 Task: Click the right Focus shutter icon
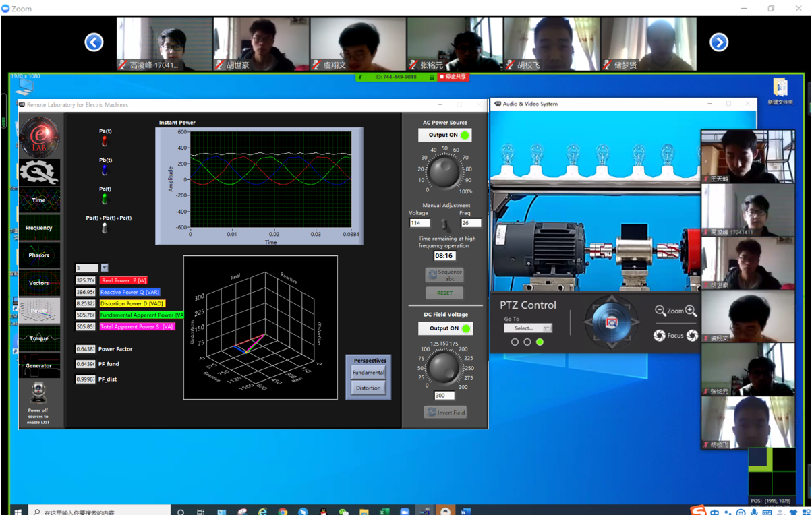[x=692, y=336]
